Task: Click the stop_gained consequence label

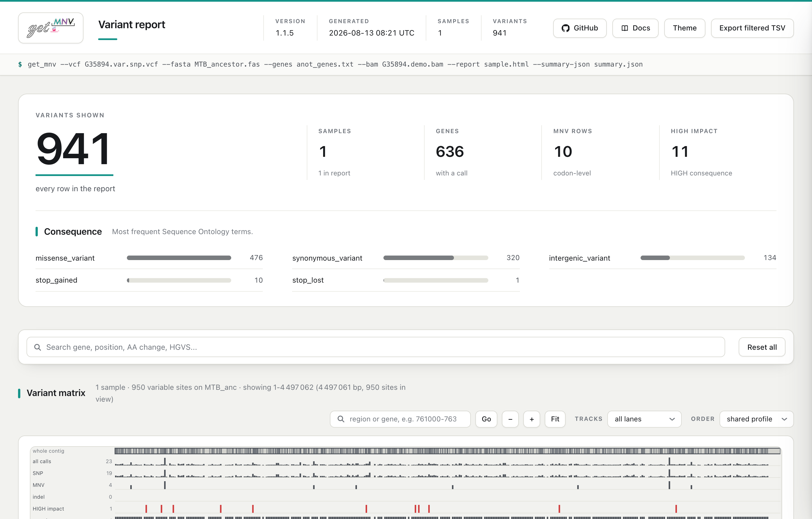Action: (56, 280)
